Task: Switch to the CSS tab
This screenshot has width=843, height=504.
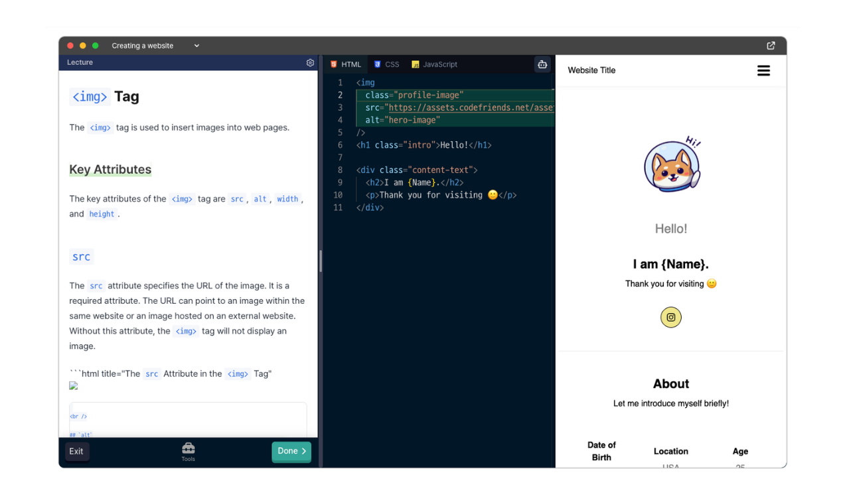Action: tap(386, 64)
